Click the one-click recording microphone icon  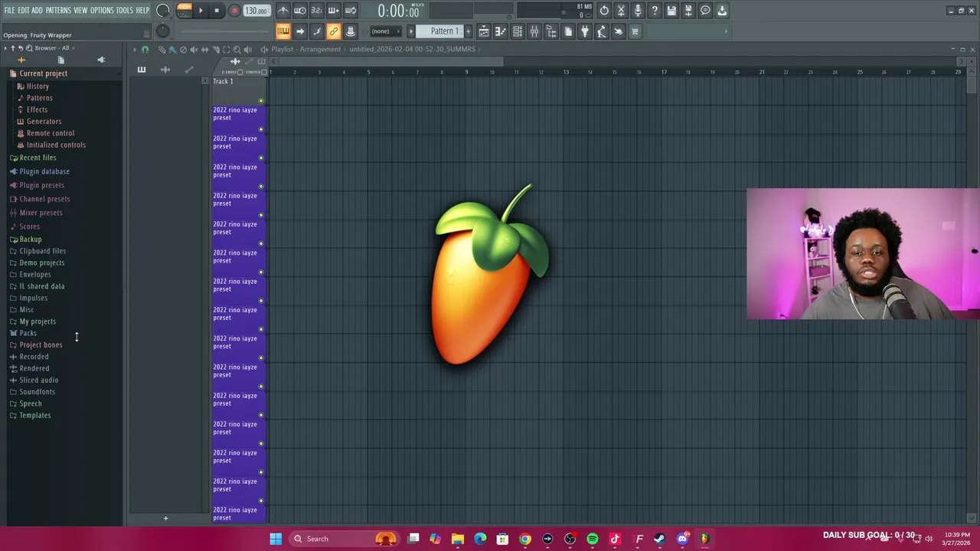tap(638, 11)
